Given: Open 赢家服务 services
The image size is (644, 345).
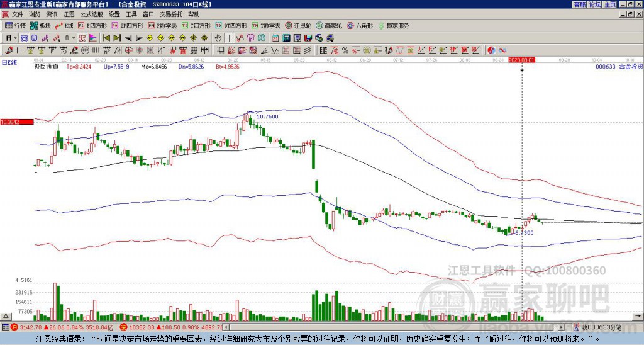Looking at the screenshot, I should click(394, 25).
